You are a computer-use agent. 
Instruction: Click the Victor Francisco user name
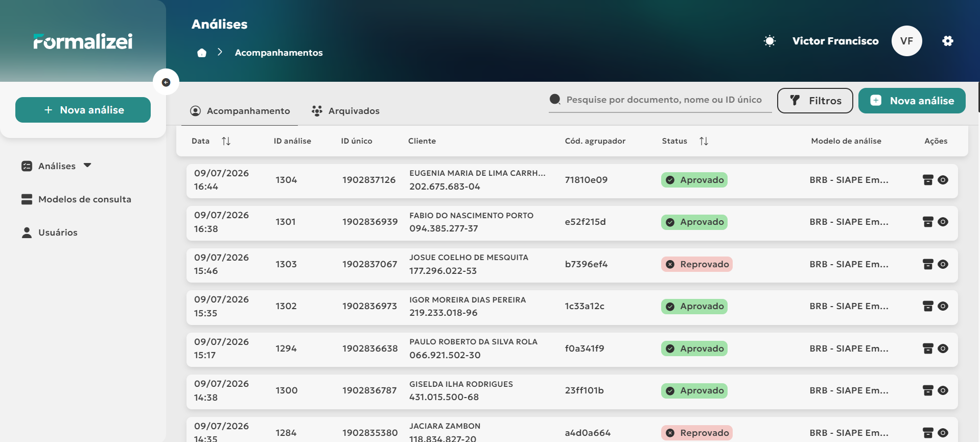pos(835,41)
